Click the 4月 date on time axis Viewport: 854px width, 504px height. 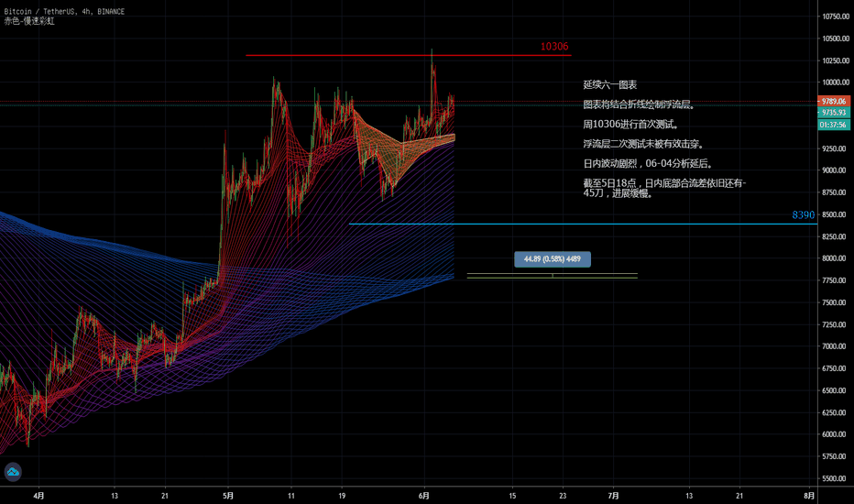click(38, 496)
